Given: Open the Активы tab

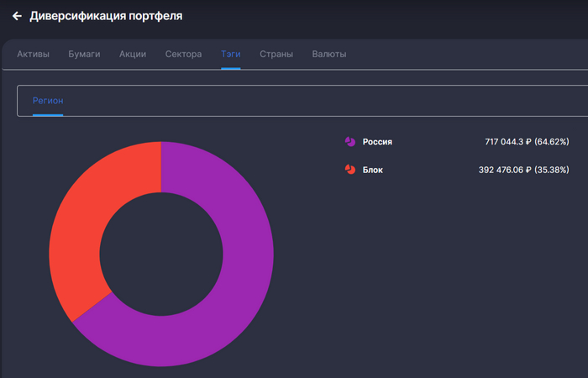Looking at the screenshot, I should pyautogui.click(x=34, y=55).
